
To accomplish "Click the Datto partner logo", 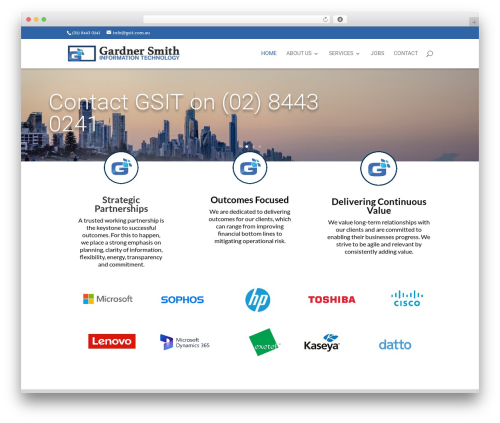I will pyautogui.click(x=395, y=344).
